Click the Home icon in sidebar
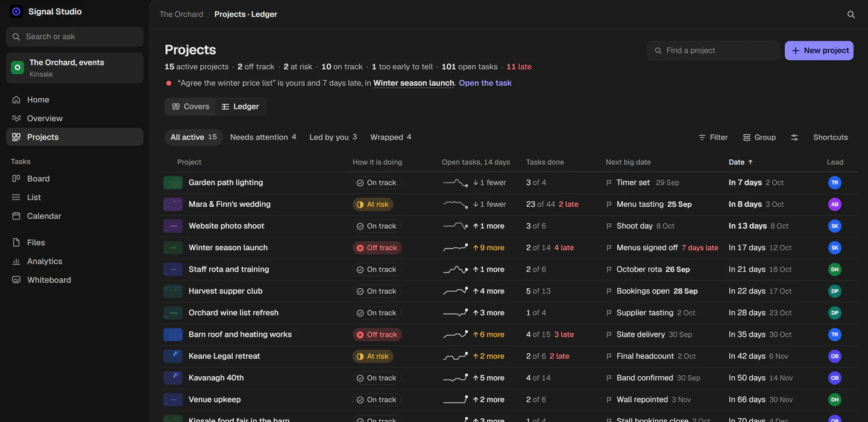Image resolution: width=868 pixels, height=422 pixels. point(16,100)
